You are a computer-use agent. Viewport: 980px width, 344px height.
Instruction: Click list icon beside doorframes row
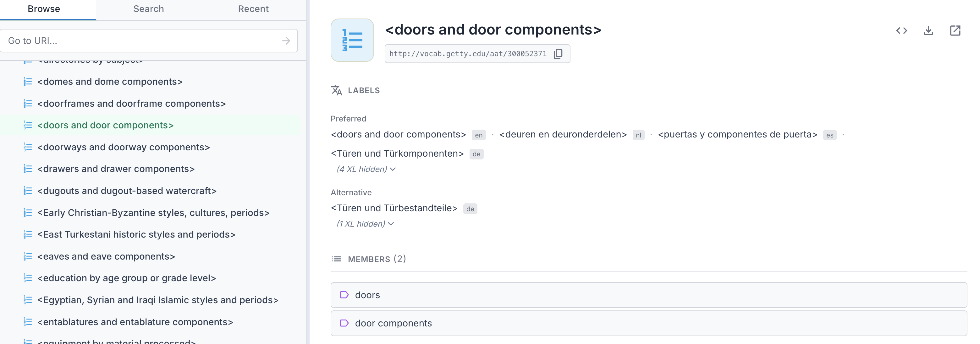coord(27,103)
